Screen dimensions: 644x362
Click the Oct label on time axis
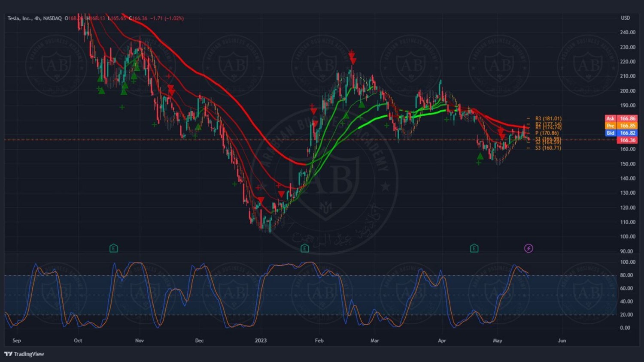coord(78,341)
